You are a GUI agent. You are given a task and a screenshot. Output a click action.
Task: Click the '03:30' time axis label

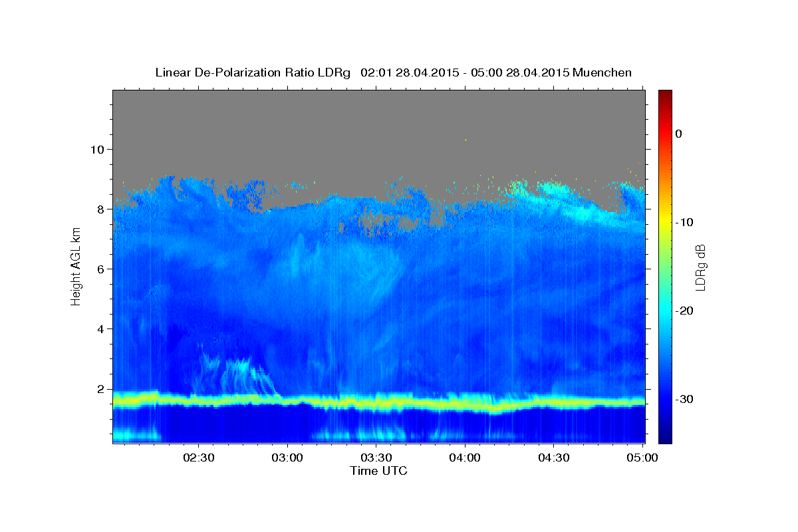click(376, 458)
